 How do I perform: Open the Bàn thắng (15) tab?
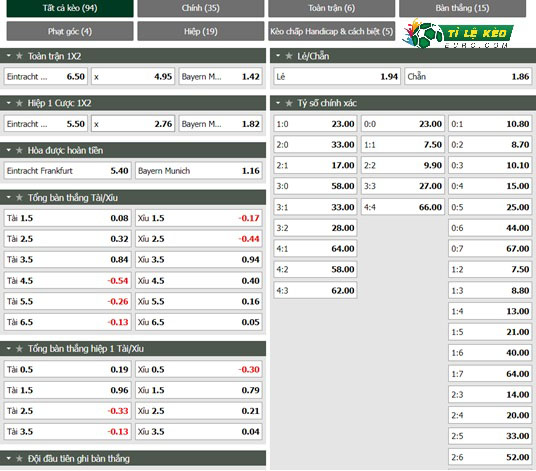[462, 8]
